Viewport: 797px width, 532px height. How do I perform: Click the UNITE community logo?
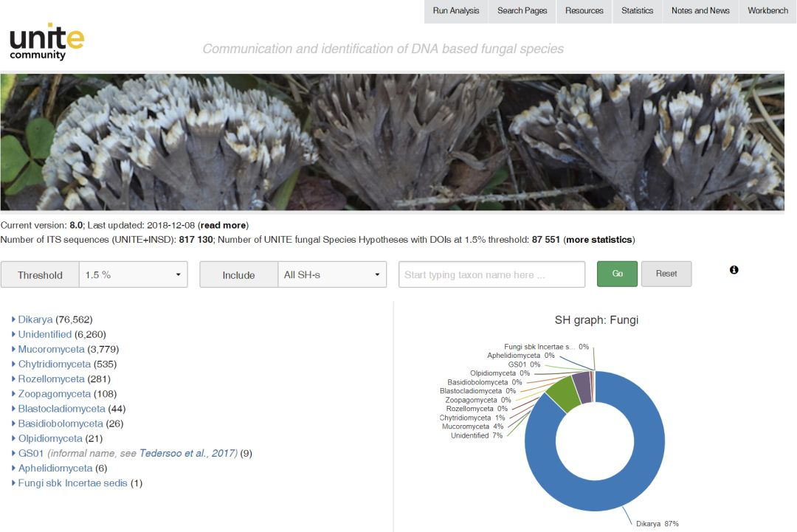(x=46, y=41)
